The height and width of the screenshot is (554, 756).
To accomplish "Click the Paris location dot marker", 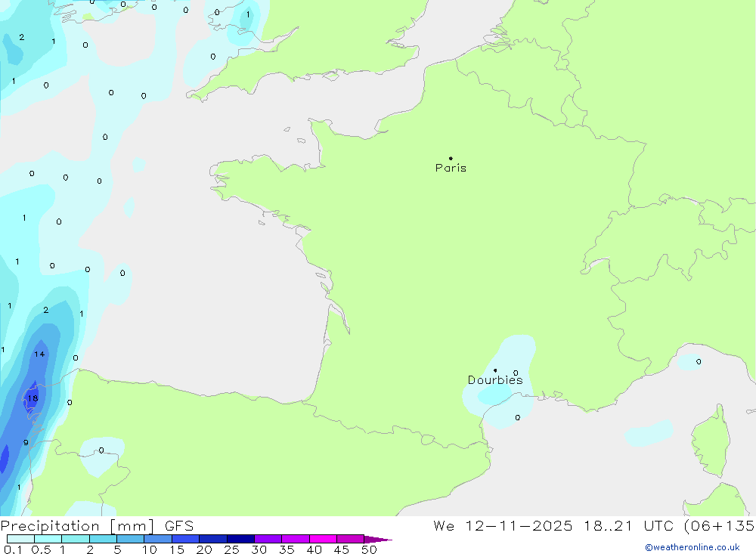I will [451, 158].
